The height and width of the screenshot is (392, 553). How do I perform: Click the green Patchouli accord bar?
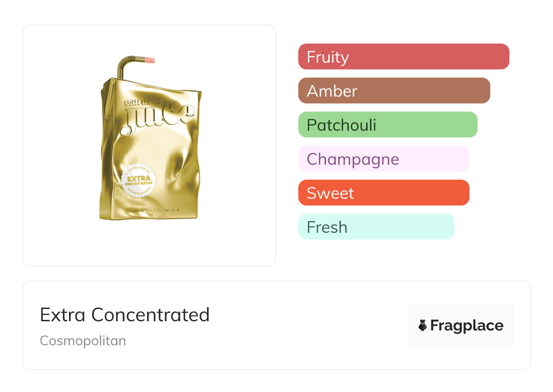point(387,125)
